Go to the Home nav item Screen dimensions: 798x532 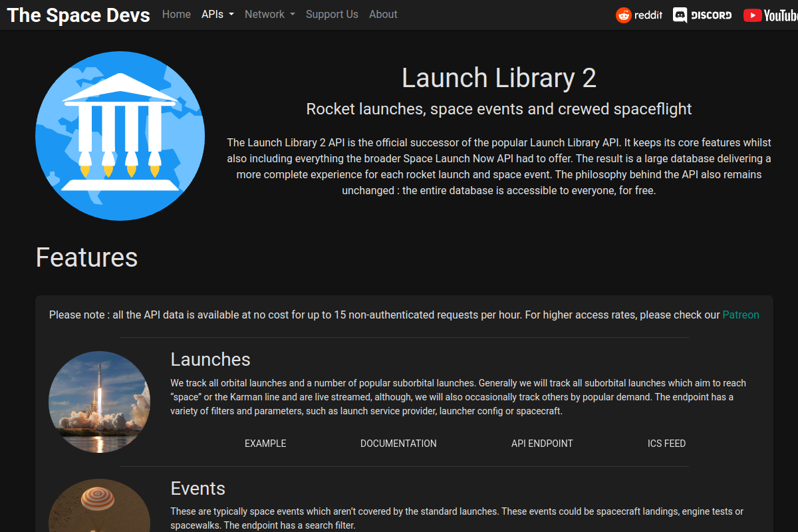tap(176, 14)
